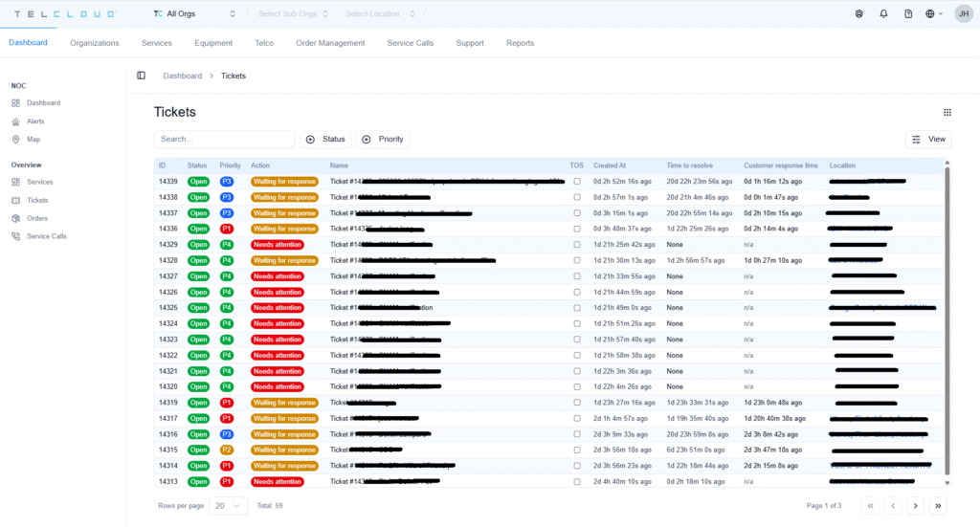The image size is (980, 527).
Task: Open the document icon in top bar
Action: (x=908, y=14)
